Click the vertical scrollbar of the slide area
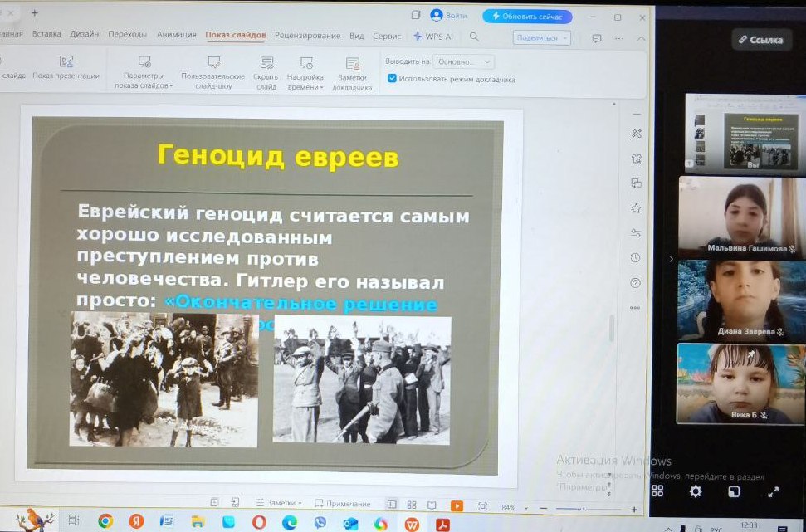The height and width of the screenshot is (532, 806). pyautogui.click(x=612, y=328)
